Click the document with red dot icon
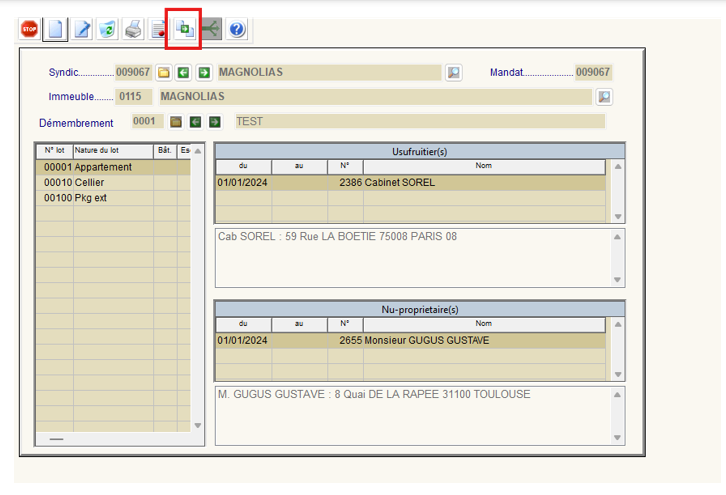 pyautogui.click(x=159, y=29)
